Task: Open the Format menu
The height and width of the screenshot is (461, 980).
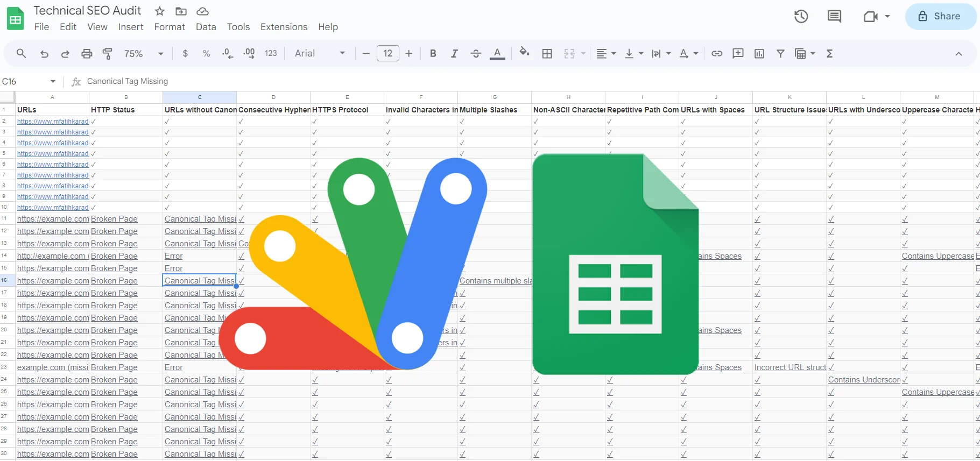Action: [170, 27]
